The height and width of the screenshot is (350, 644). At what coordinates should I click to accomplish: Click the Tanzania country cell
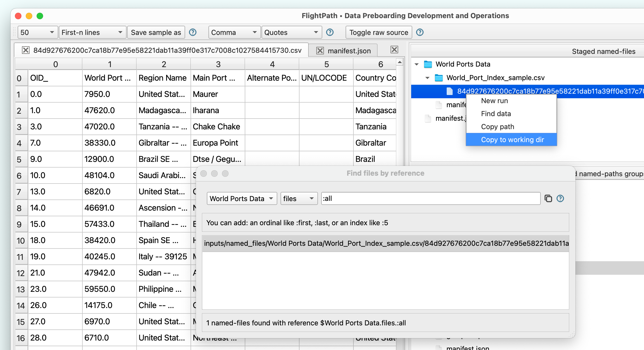(375, 127)
